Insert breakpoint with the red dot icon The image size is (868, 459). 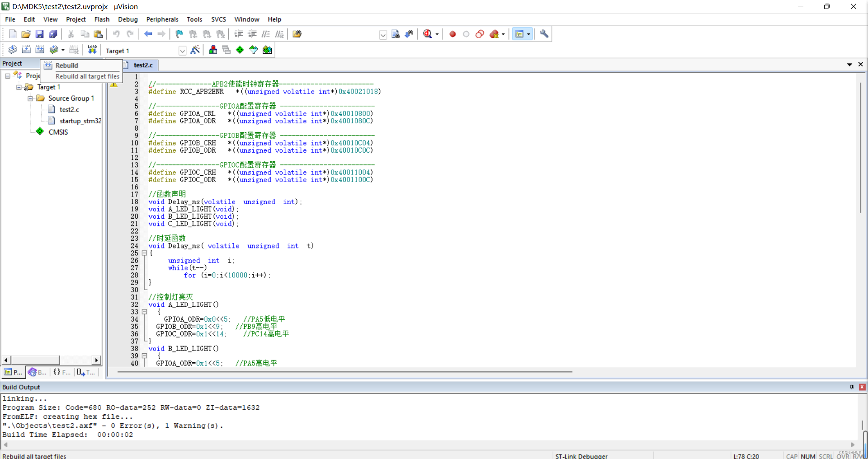[x=453, y=34]
